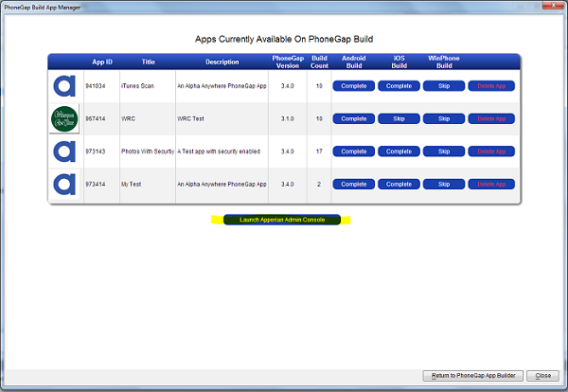Click WinPhone Skip for Photos With Security
568x392 pixels.
(x=444, y=151)
